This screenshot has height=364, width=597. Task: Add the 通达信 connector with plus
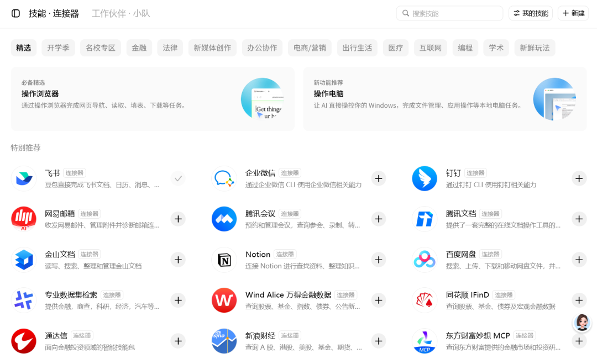pos(178,341)
